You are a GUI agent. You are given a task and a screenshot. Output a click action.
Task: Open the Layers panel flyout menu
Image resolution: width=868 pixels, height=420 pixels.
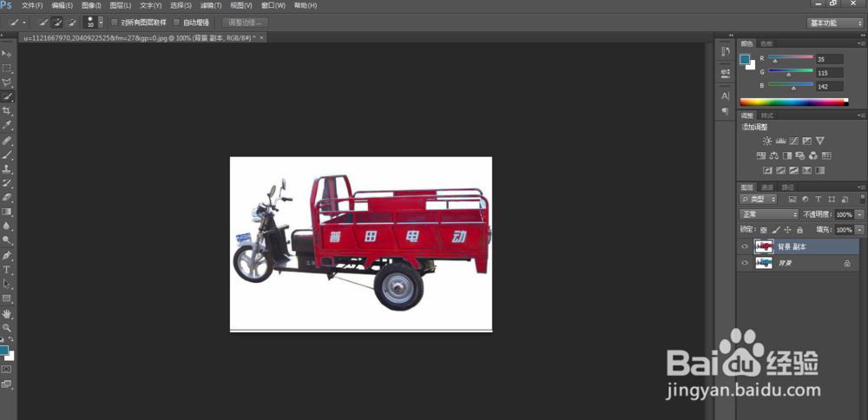[x=862, y=187]
